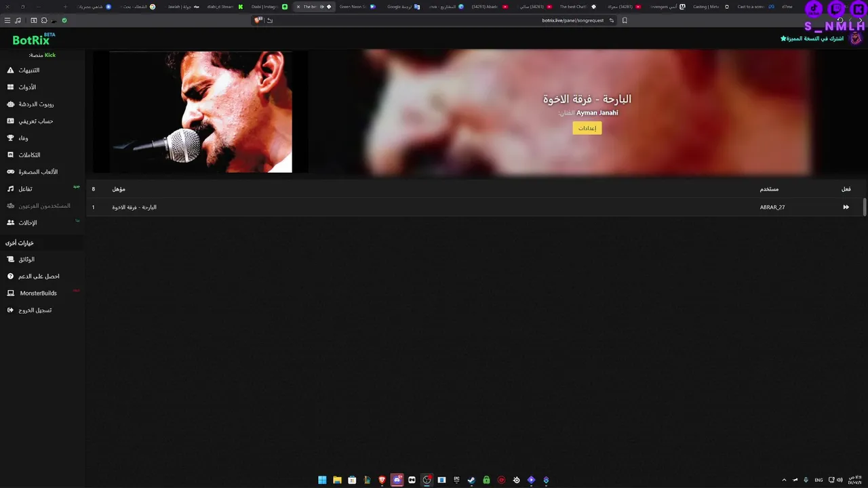Screen dimensions: 868x488
Task: Click the page vertical scrollbar
Action: (x=865, y=207)
